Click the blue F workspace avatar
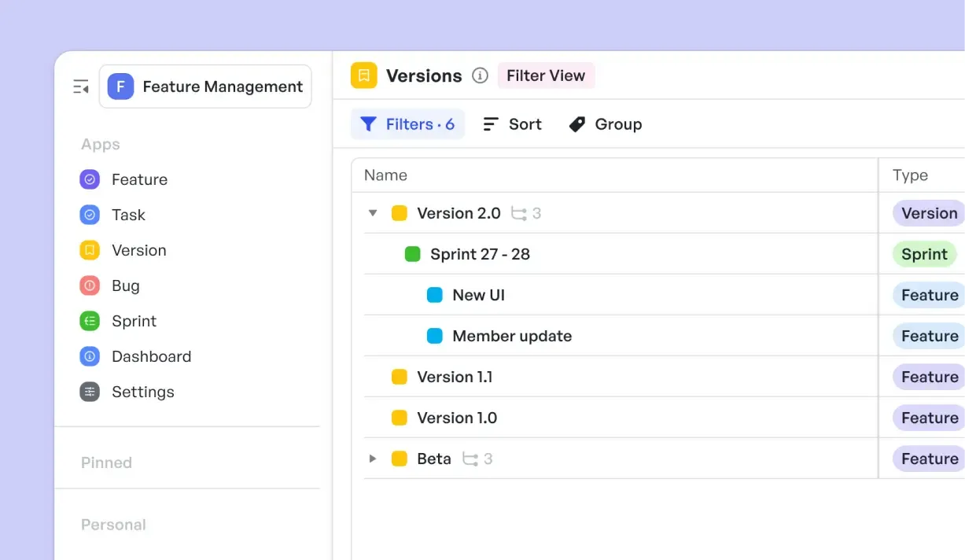The height and width of the screenshot is (560, 965). [x=120, y=87]
